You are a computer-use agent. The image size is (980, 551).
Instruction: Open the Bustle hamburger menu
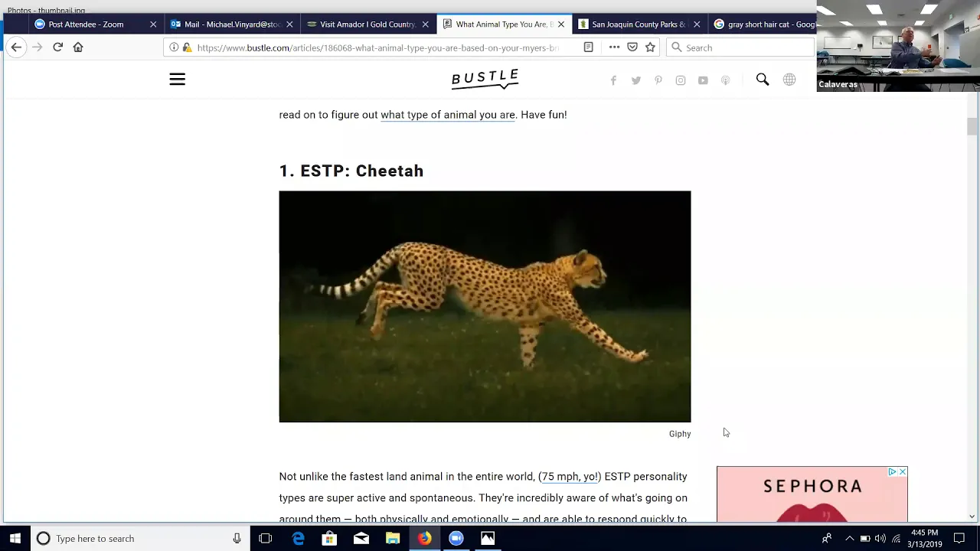[177, 80]
